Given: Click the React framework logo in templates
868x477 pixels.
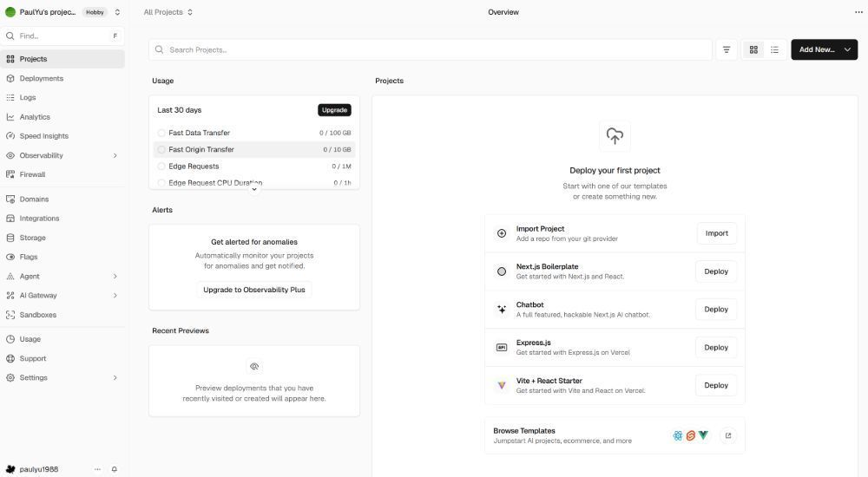Looking at the screenshot, I should (x=678, y=435).
